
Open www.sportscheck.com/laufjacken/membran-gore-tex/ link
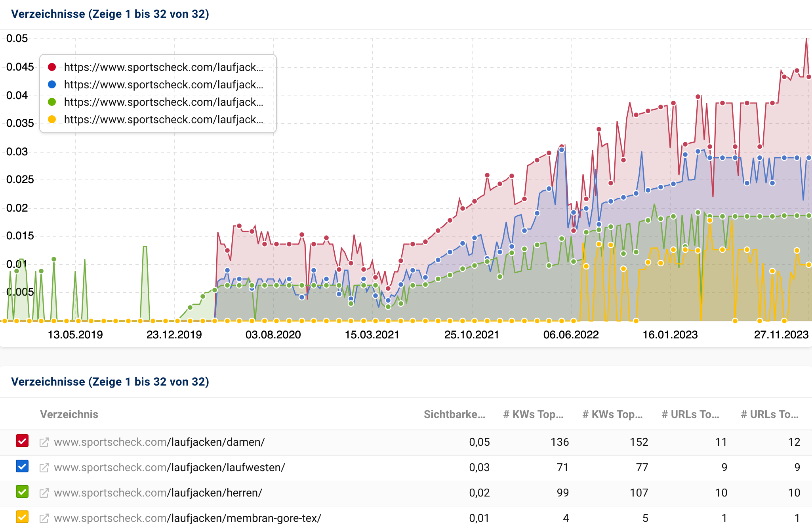[187, 518]
